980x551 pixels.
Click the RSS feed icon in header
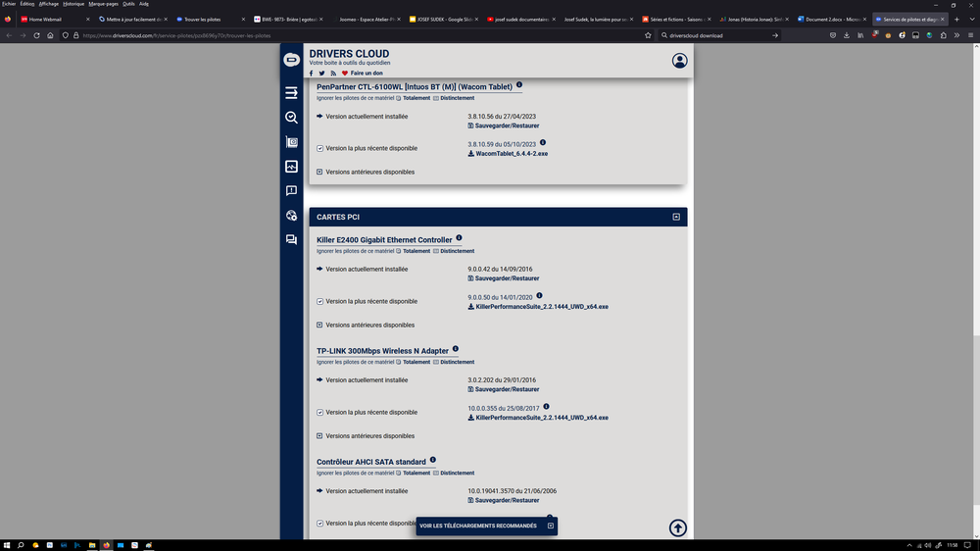[x=333, y=74]
